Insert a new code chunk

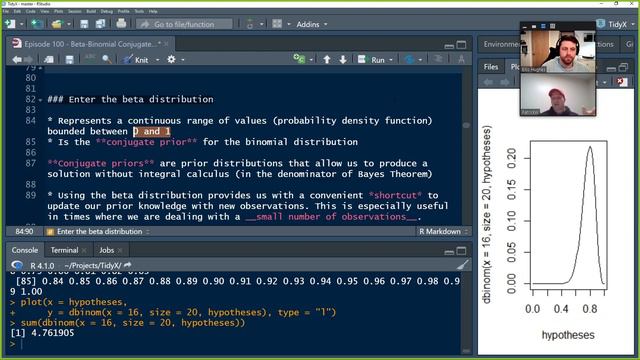click(x=299, y=59)
